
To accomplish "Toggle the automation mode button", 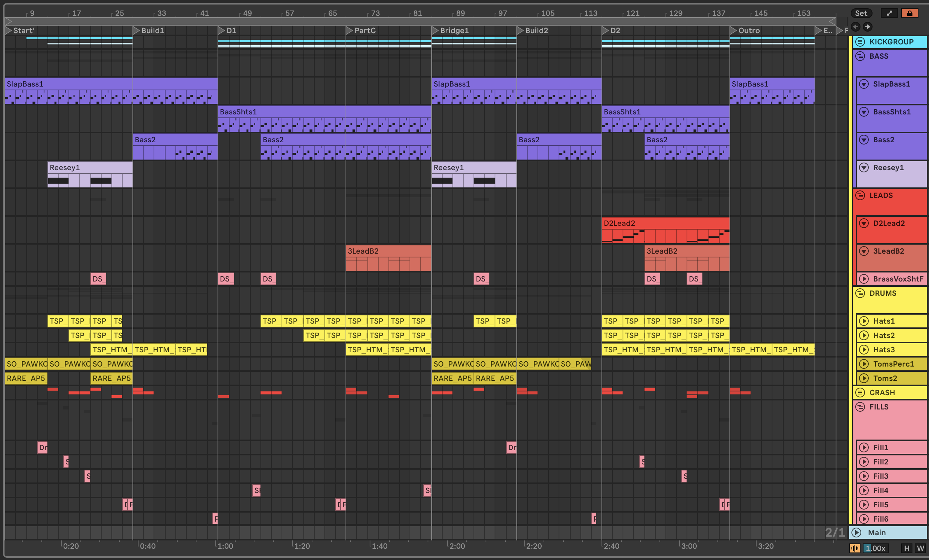I will [x=889, y=13].
